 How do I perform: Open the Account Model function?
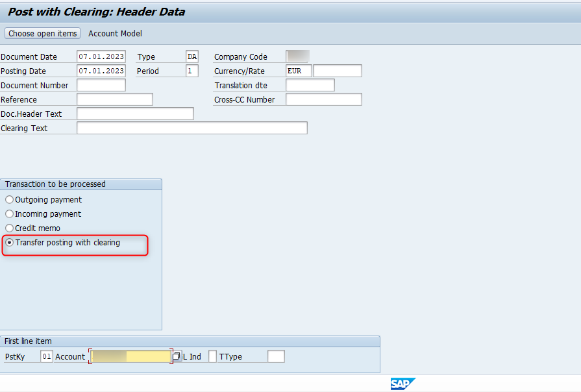tap(115, 33)
